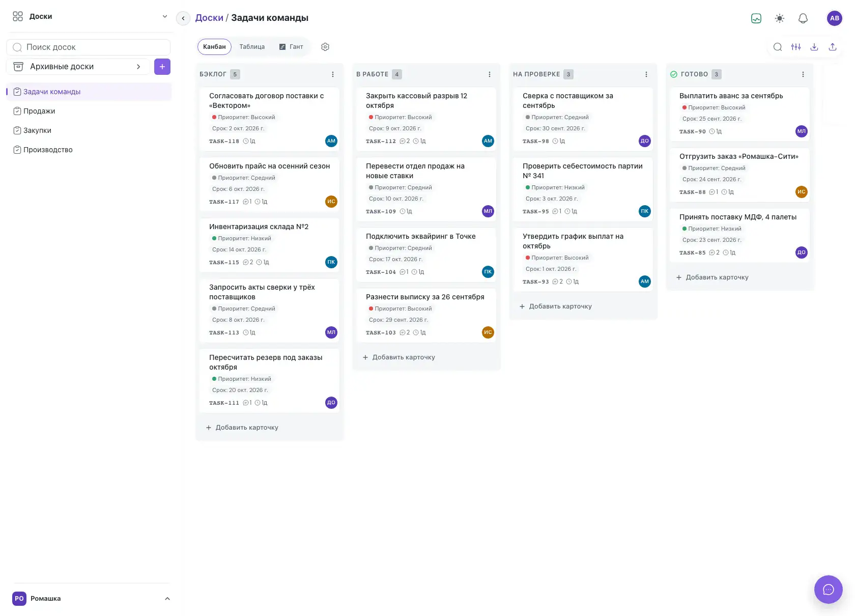The width and height of the screenshot is (855, 616).
Task: Click Приоритет: Низкий on TASK-85 card
Action: click(712, 229)
